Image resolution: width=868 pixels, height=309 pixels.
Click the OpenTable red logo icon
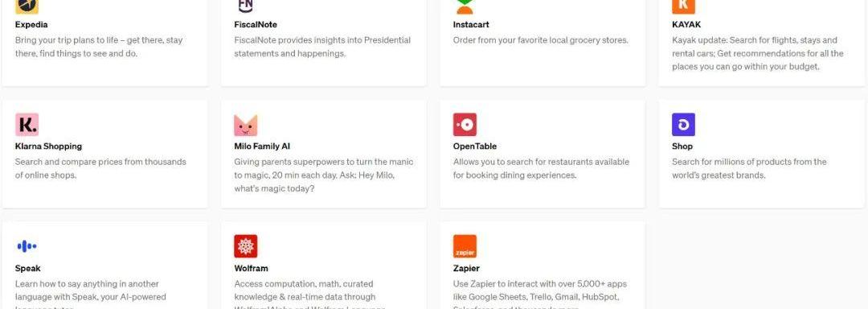point(465,125)
